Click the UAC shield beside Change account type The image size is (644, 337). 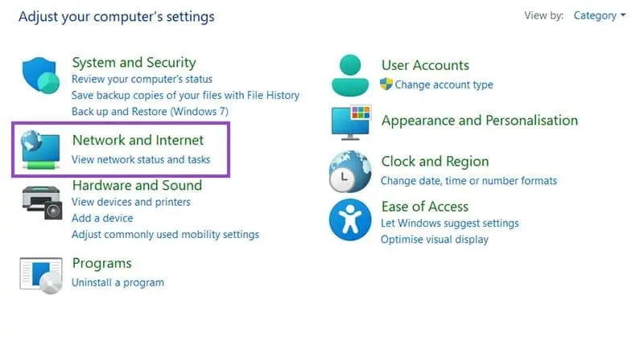pyautogui.click(x=386, y=84)
